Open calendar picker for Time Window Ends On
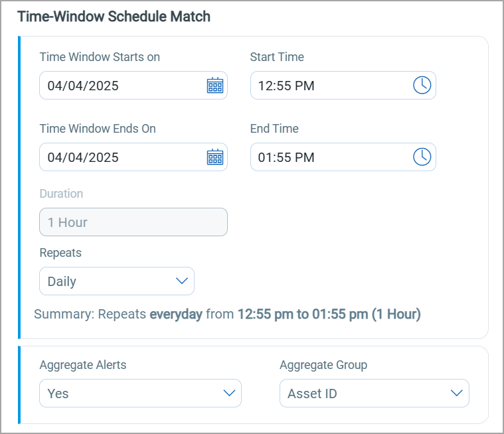This screenshot has width=504, height=434. coord(215,157)
